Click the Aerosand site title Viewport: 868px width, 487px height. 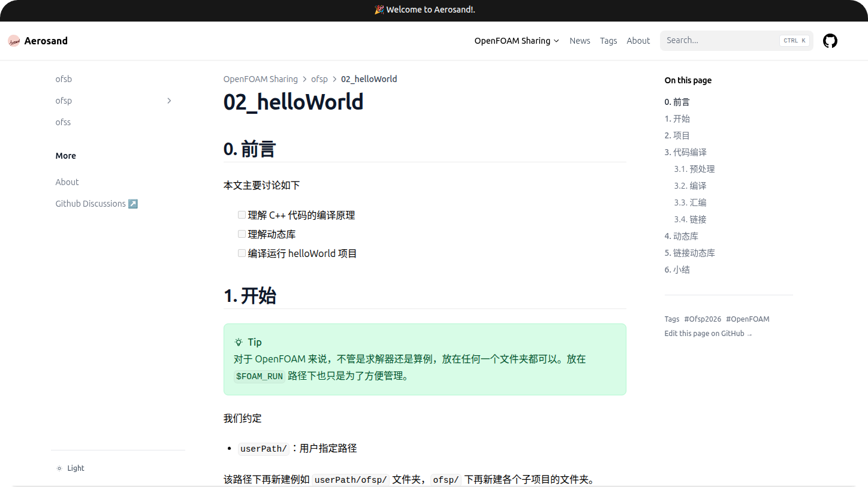(46, 41)
